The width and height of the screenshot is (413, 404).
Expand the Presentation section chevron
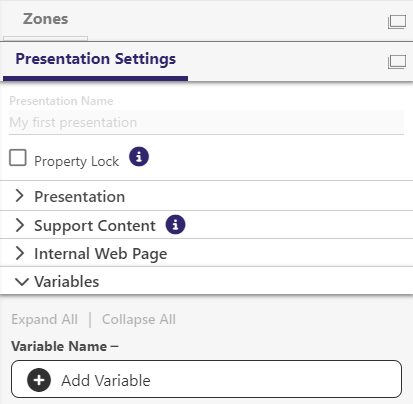[x=20, y=196]
